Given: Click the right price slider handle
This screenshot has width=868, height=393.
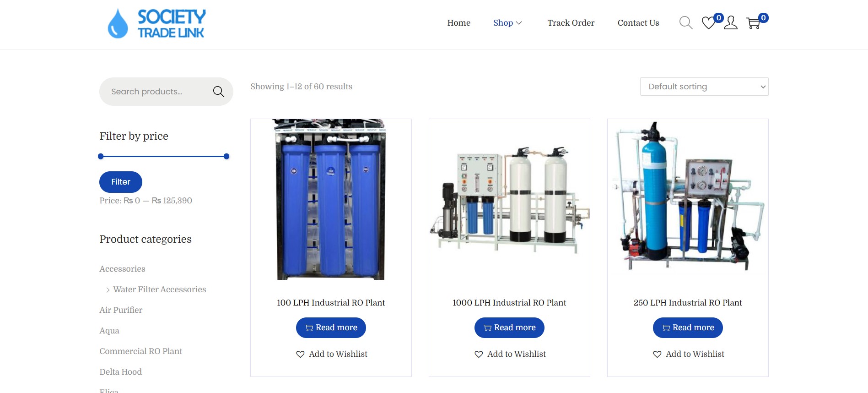Looking at the screenshot, I should pos(226,157).
